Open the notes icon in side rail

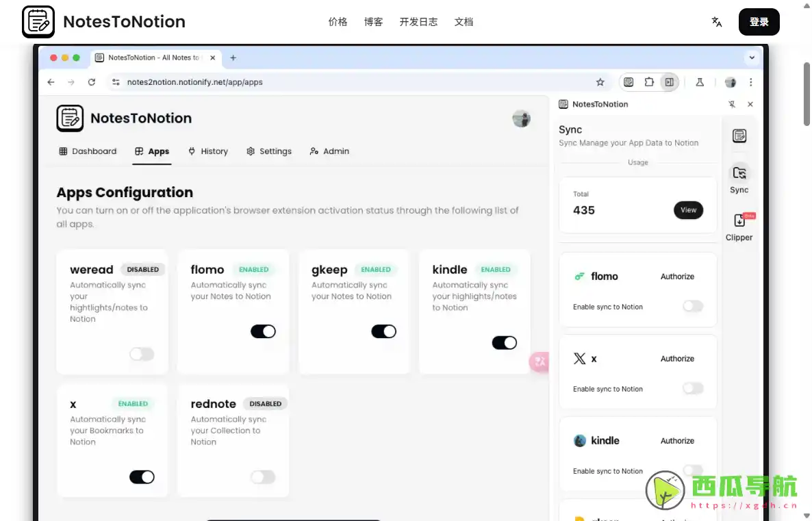[739, 136]
